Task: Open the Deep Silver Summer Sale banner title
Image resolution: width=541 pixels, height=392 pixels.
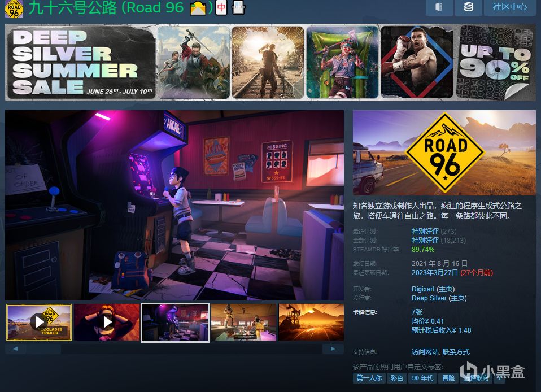Action: (81, 63)
